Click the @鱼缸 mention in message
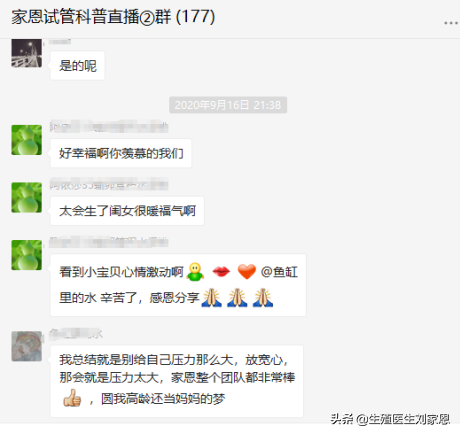460x435 pixels. [x=279, y=272]
